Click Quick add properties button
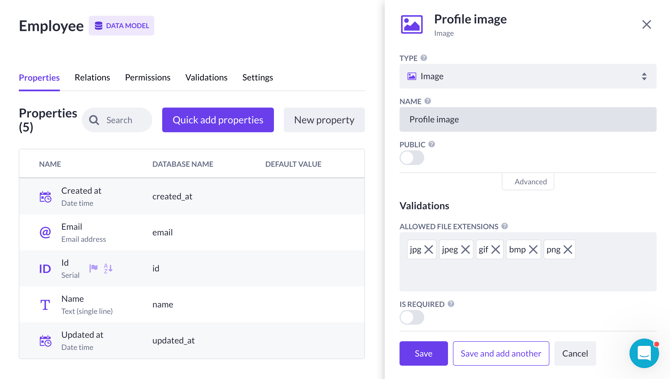 tap(218, 120)
